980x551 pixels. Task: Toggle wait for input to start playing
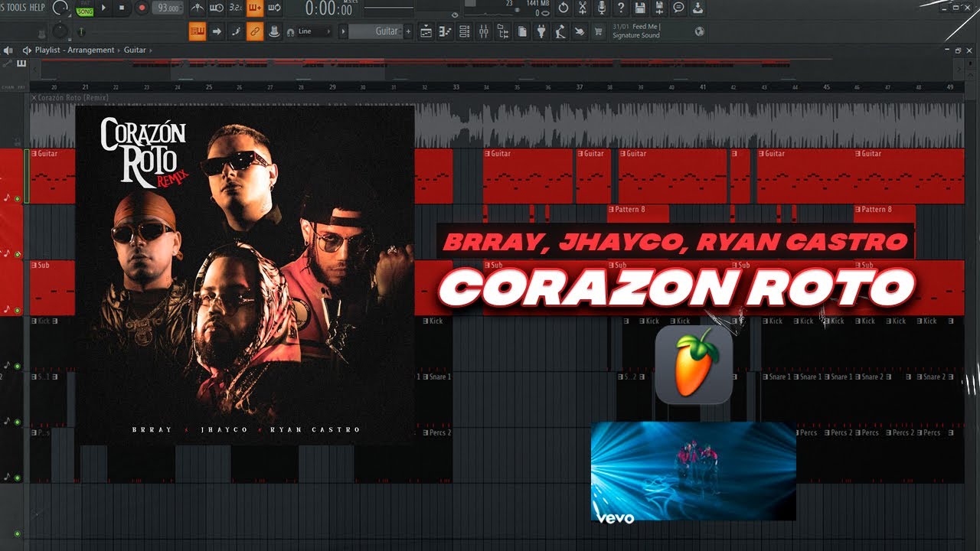(x=217, y=8)
